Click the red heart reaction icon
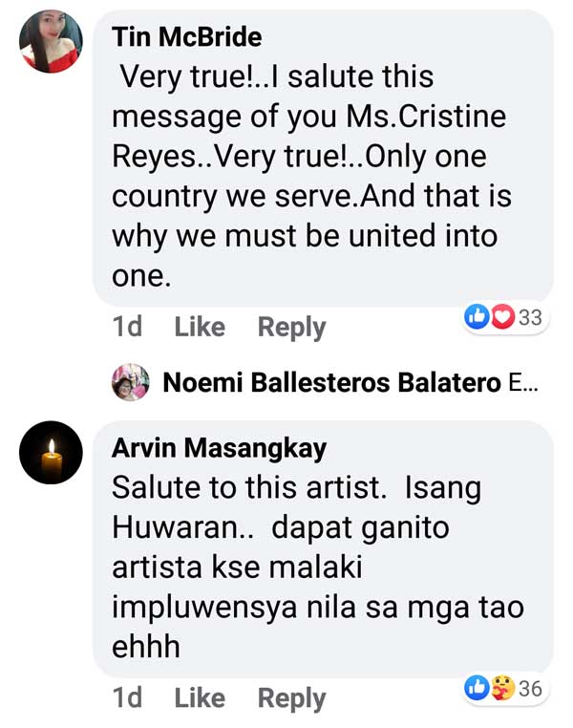The height and width of the screenshot is (728, 573). click(x=503, y=317)
